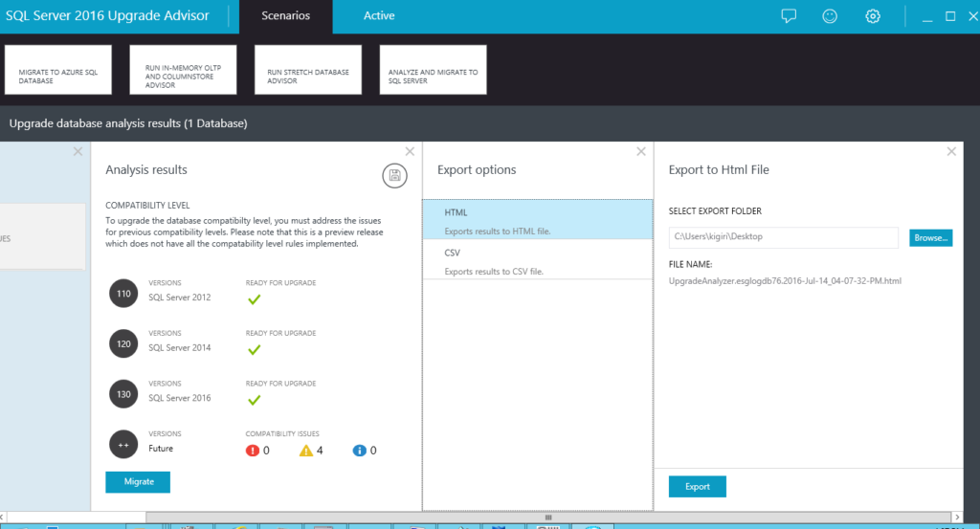
Task: Click the ++ Future version badge
Action: tap(123, 445)
